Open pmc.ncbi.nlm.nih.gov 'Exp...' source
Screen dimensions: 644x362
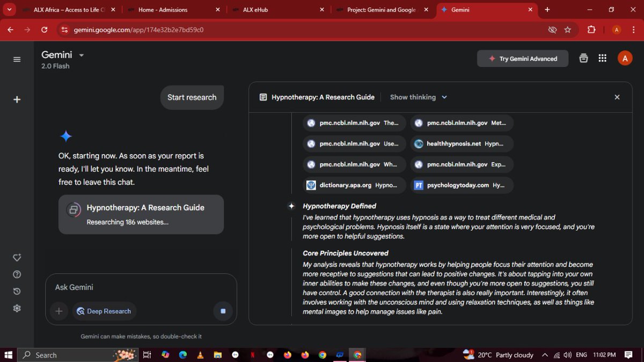462,164
